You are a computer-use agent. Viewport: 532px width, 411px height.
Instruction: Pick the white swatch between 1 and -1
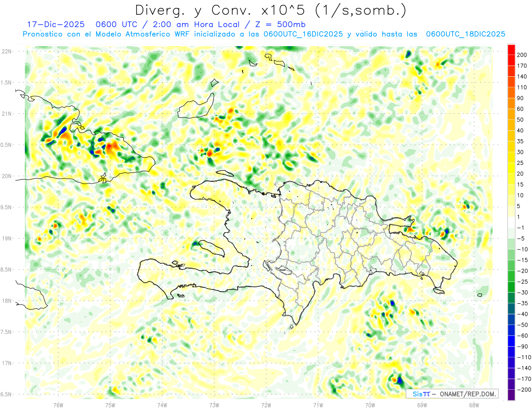[x=511, y=222]
